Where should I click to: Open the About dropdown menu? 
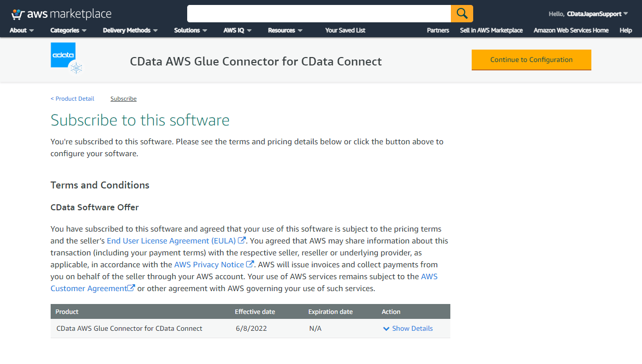click(22, 30)
